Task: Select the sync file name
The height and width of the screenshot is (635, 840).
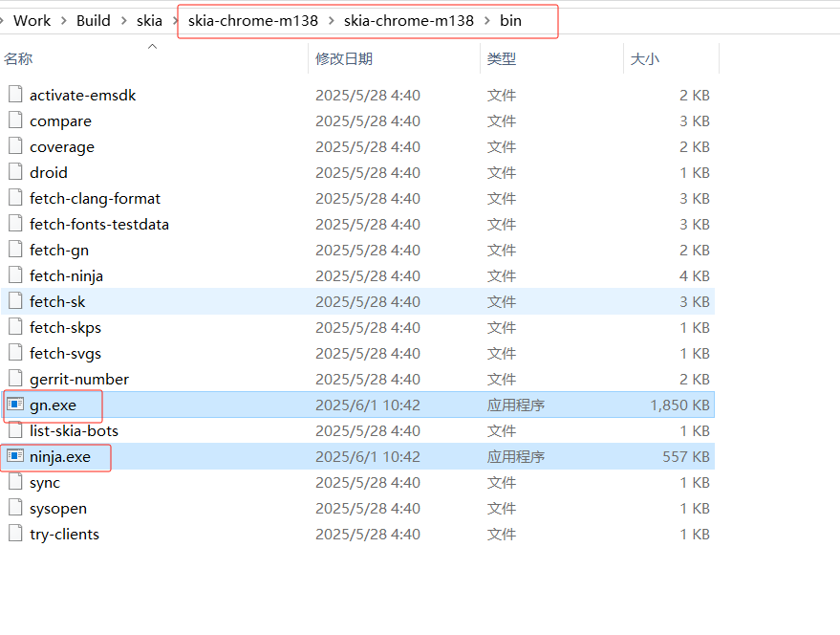Action: click(45, 483)
